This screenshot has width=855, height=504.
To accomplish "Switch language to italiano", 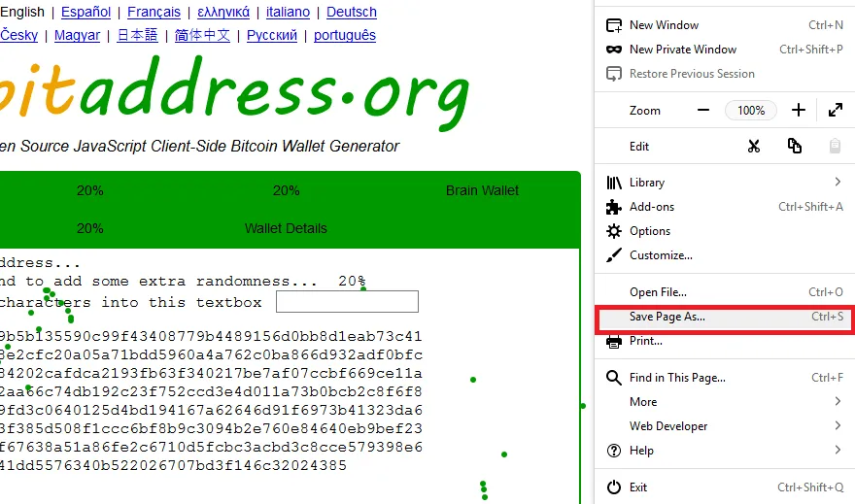I will coord(288,12).
